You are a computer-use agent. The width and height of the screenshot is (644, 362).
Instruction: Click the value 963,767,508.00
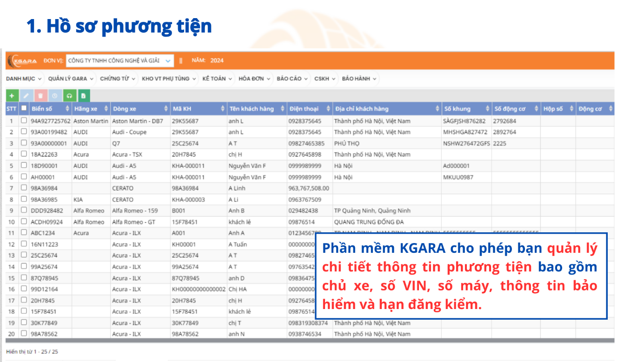[309, 188]
